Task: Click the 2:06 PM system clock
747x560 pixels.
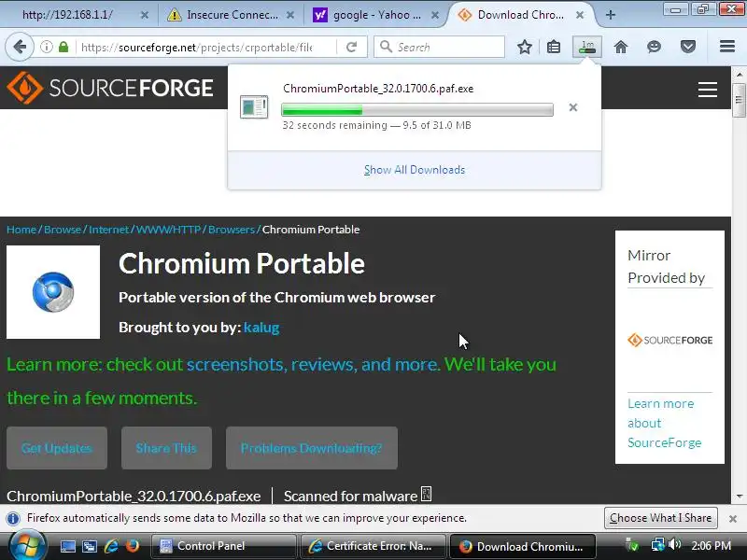Action: (711, 546)
